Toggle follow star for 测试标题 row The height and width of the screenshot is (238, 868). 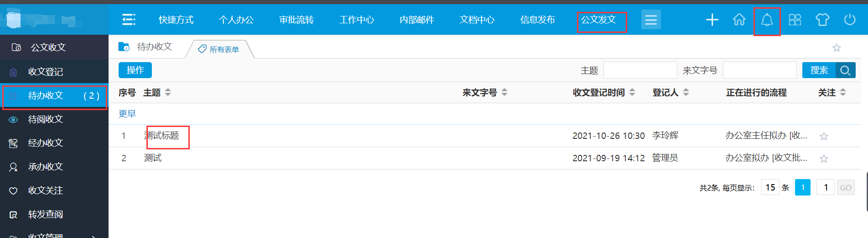click(x=824, y=136)
